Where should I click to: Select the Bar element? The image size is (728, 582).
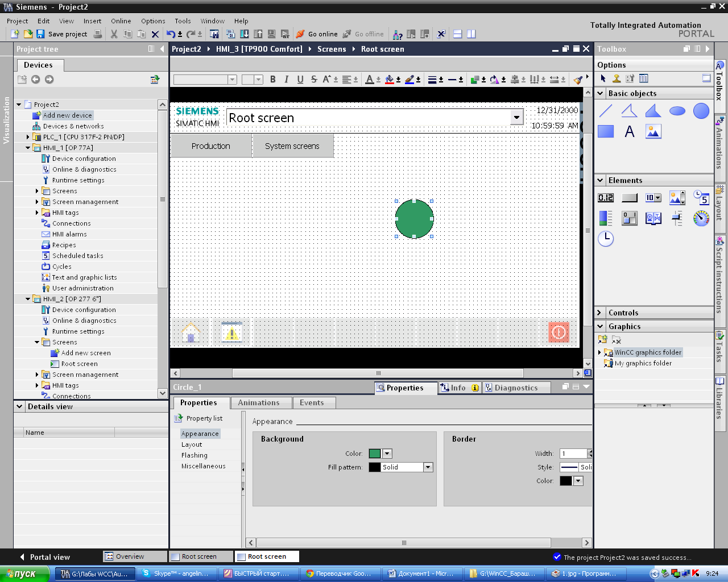click(606, 218)
